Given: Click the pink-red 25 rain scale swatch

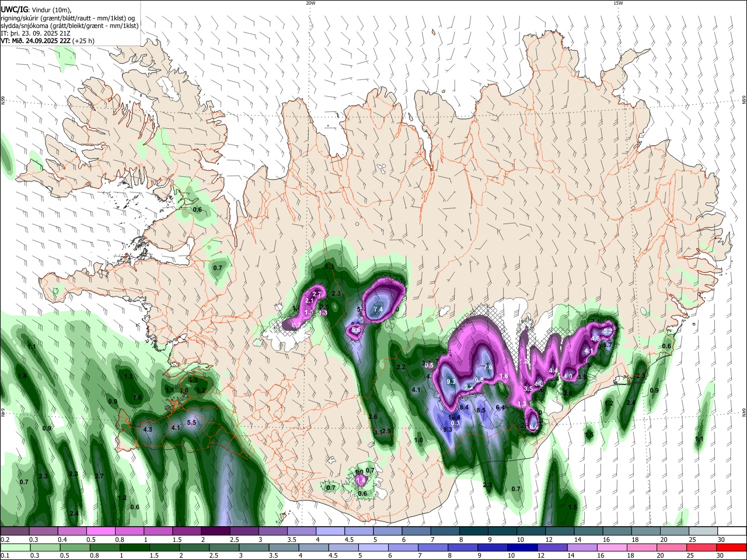Looking at the screenshot, I should [x=701, y=547].
